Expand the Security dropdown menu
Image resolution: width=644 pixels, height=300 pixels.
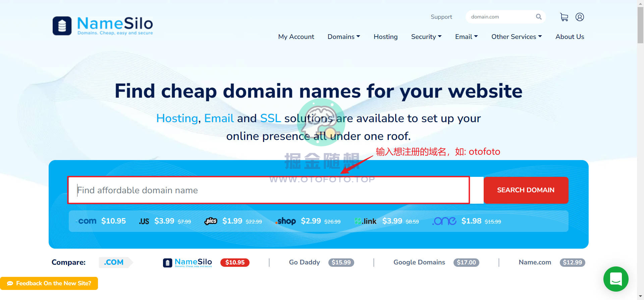click(x=426, y=37)
